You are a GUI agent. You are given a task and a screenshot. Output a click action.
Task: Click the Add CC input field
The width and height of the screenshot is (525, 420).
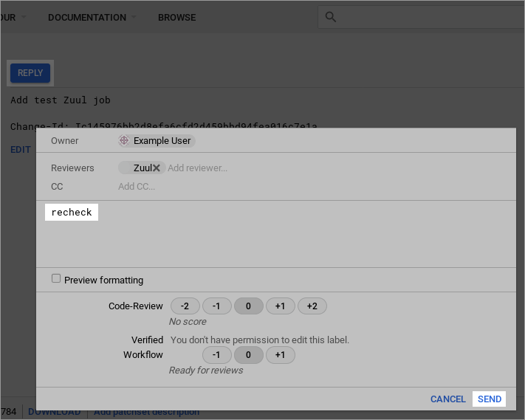(137, 187)
